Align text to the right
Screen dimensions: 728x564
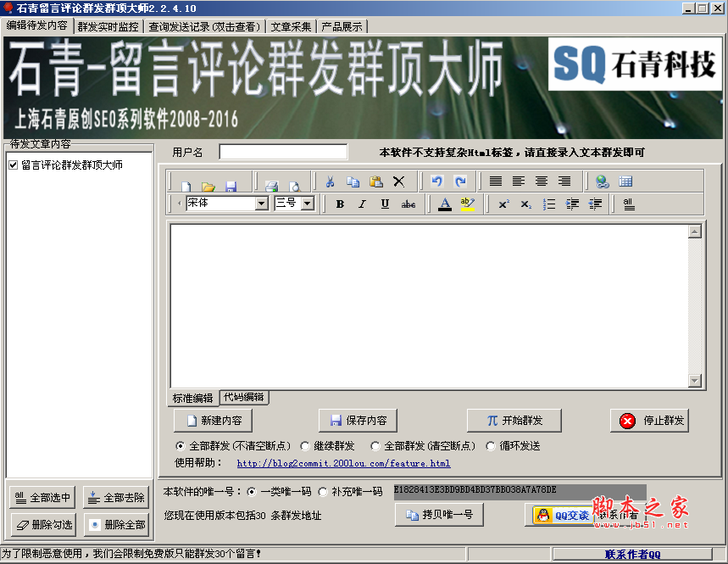[564, 181]
